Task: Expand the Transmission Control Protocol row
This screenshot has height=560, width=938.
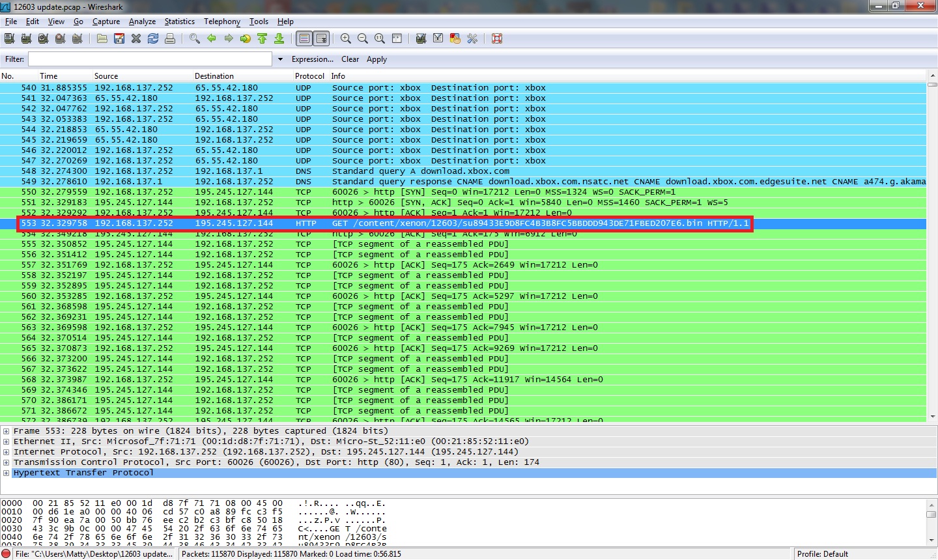Action: point(7,462)
